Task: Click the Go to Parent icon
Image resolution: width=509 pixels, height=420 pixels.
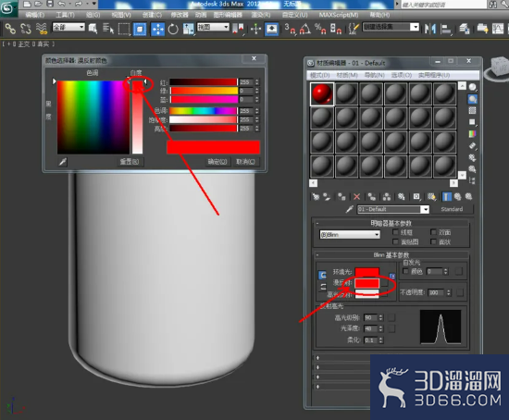Action: pos(458,197)
